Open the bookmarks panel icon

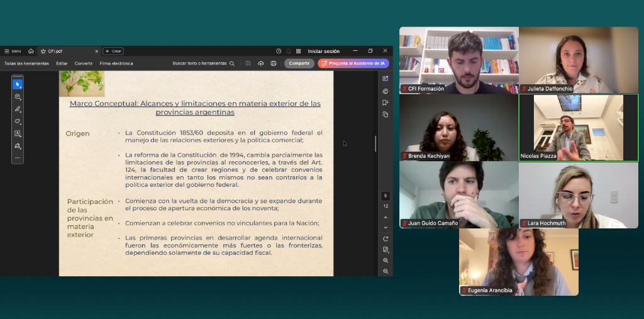[386, 103]
